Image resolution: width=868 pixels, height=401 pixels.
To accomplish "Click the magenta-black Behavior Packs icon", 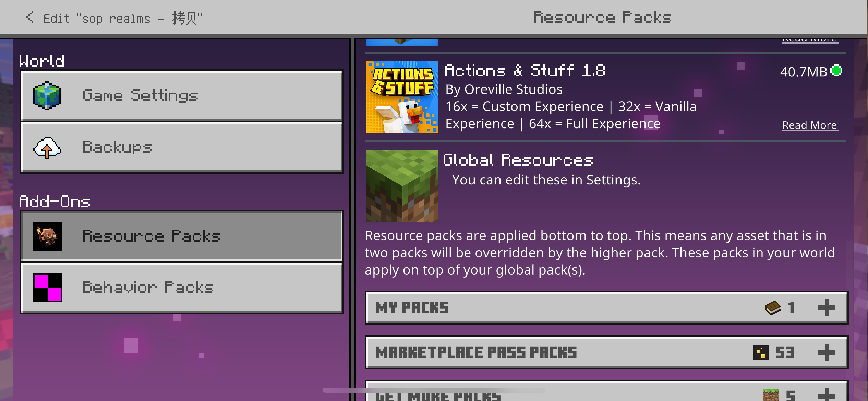I will (48, 287).
